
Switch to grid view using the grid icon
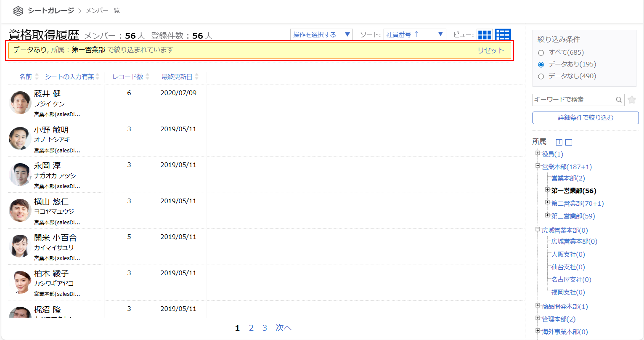click(x=484, y=35)
